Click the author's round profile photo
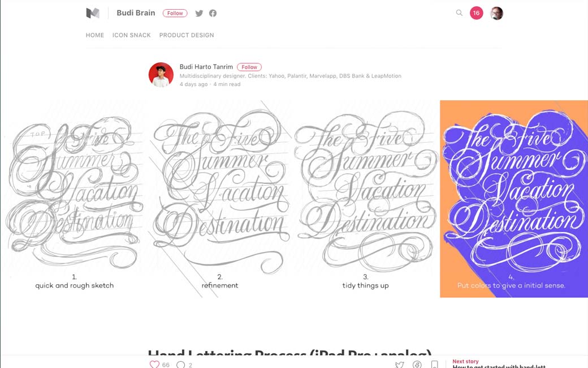The image size is (588, 368). (161, 75)
